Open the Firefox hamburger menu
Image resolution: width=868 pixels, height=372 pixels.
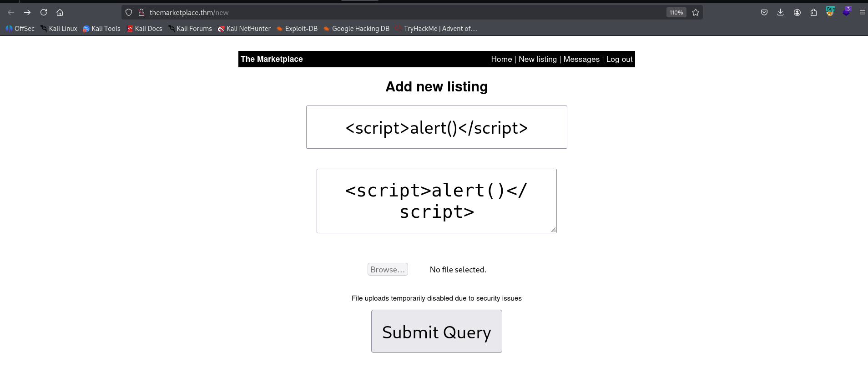[x=862, y=12]
